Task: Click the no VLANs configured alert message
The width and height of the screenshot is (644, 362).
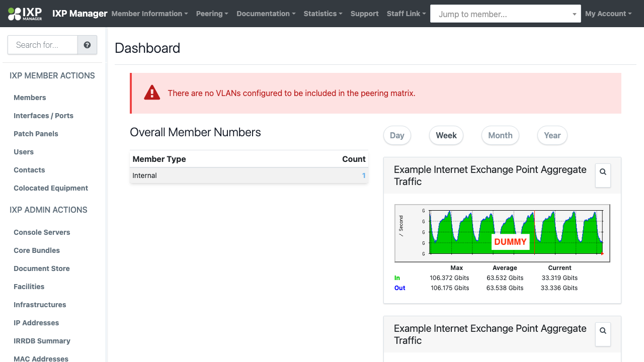Action: tap(291, 93)
